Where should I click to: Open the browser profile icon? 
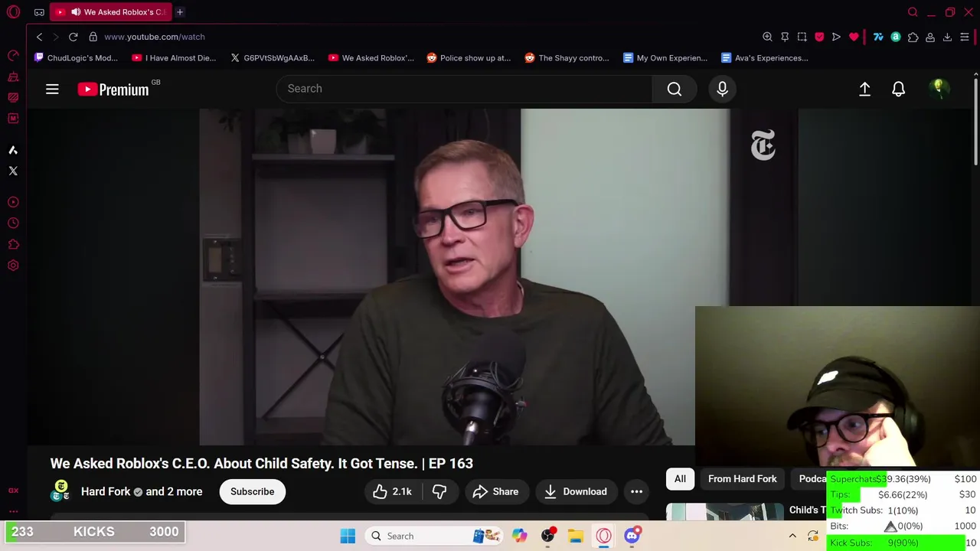pyautogui.click(x=930, y=37)
